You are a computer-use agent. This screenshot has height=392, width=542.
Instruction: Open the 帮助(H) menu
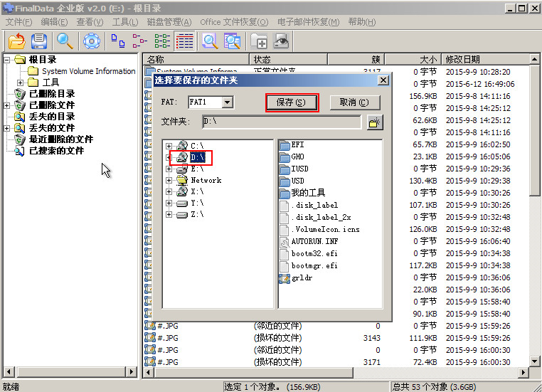point(362,22)
